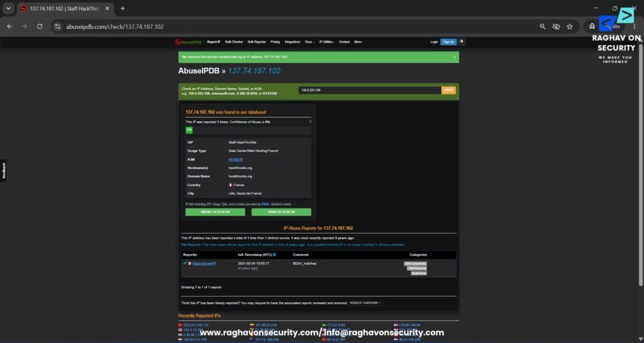Click the page vertical scrollbar

(640, 164)
